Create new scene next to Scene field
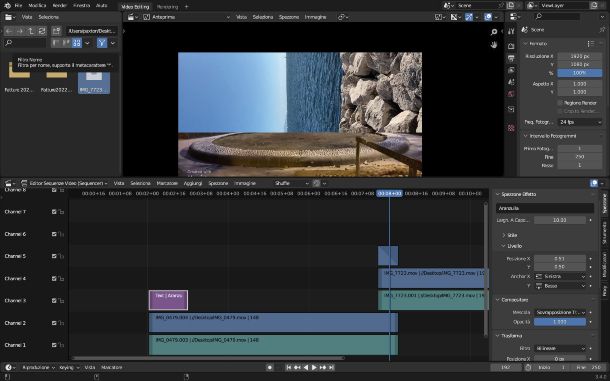This screenshot has height=381, width=610. coord(510,5)
